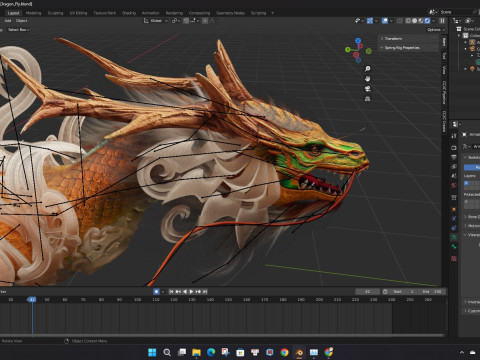Open the UV Editing workspace tab
This screenshot has width=480, height=360.
[x=78, y=13]
